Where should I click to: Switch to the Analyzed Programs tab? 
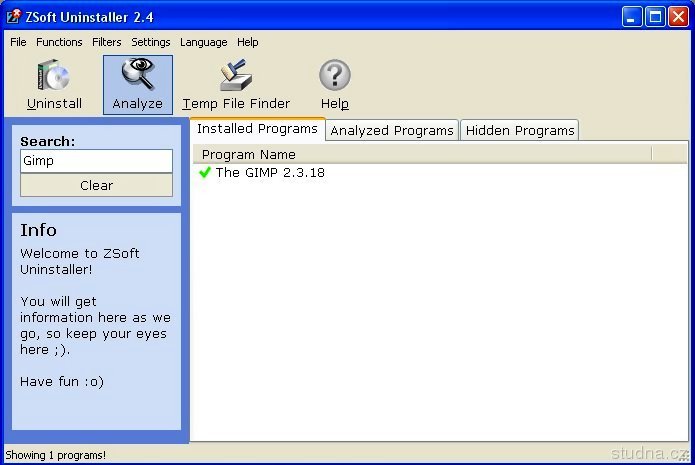coord(392,131)
